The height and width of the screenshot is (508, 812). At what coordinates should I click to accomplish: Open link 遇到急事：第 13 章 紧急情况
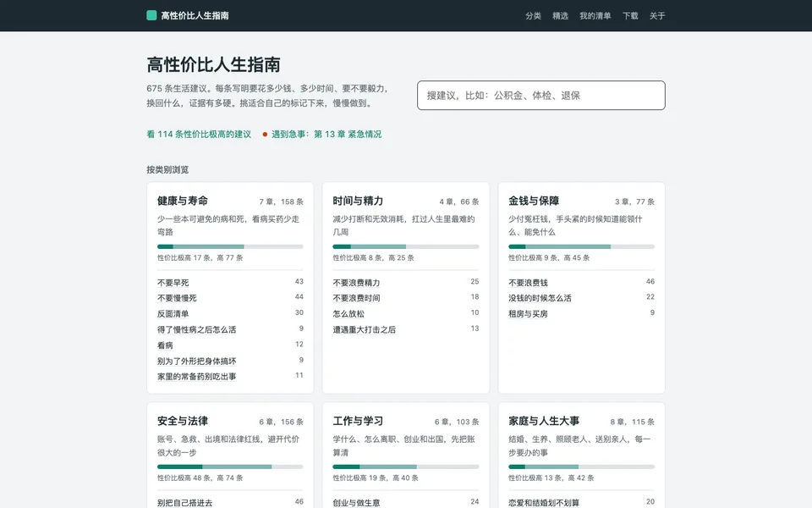(326, 135)
